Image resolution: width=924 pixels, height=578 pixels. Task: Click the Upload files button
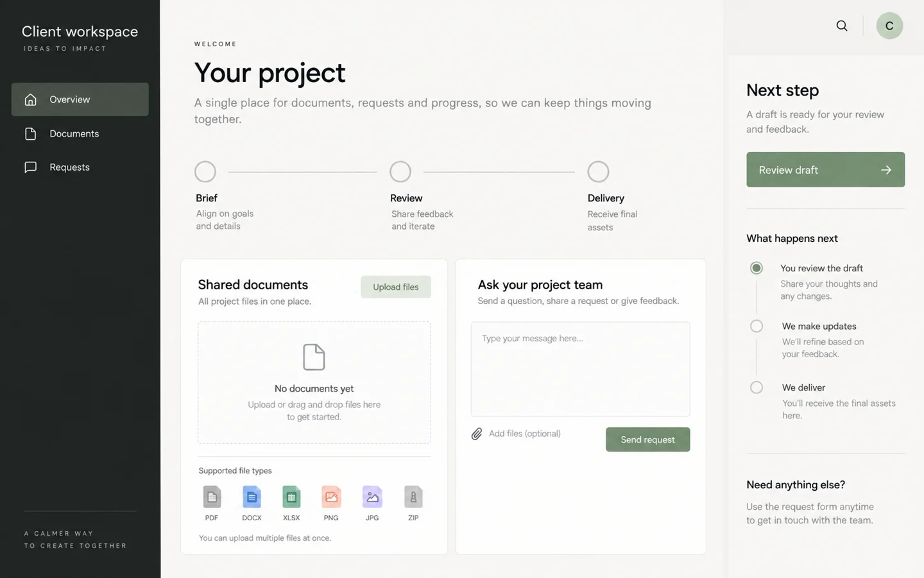click(396, 287)
